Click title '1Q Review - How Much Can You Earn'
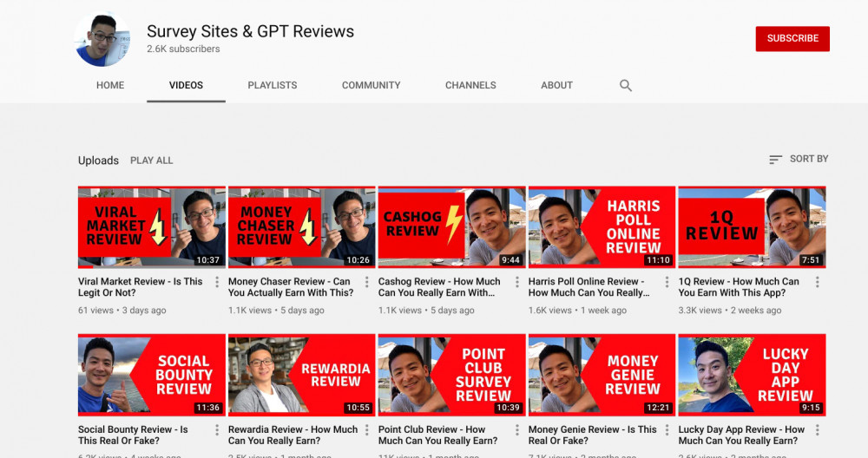Screen dimensions: 868x458 [x=739, y=287]
